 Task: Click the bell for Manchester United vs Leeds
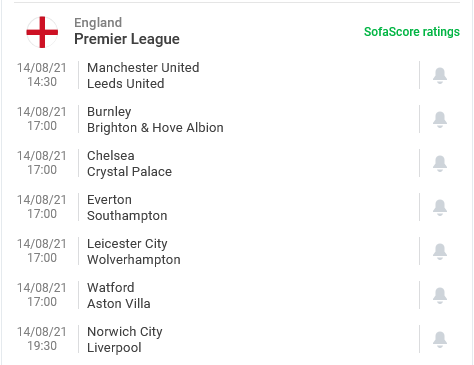(440, 75)
